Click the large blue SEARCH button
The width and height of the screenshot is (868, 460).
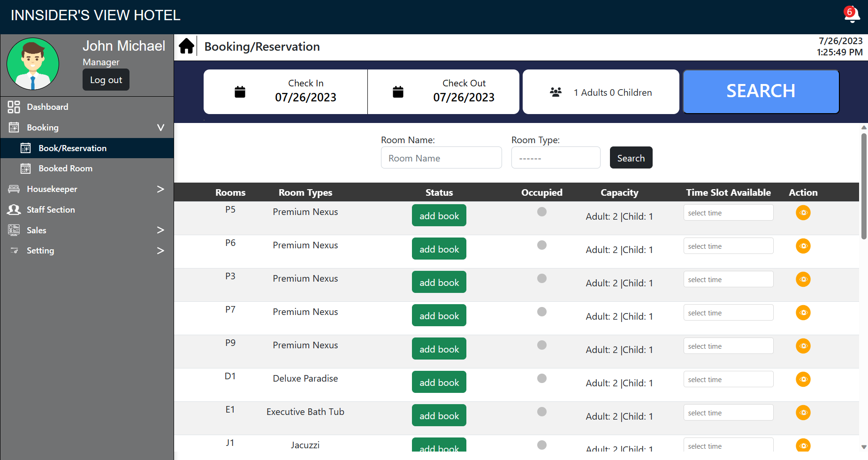pyautogui.click(x=761, y=92)
